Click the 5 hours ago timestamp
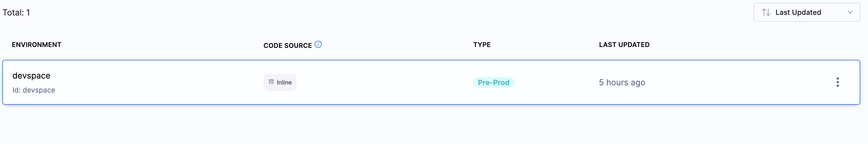Image resolution: width=868 pixels, height=144 pixels. (x=622, y=82)
